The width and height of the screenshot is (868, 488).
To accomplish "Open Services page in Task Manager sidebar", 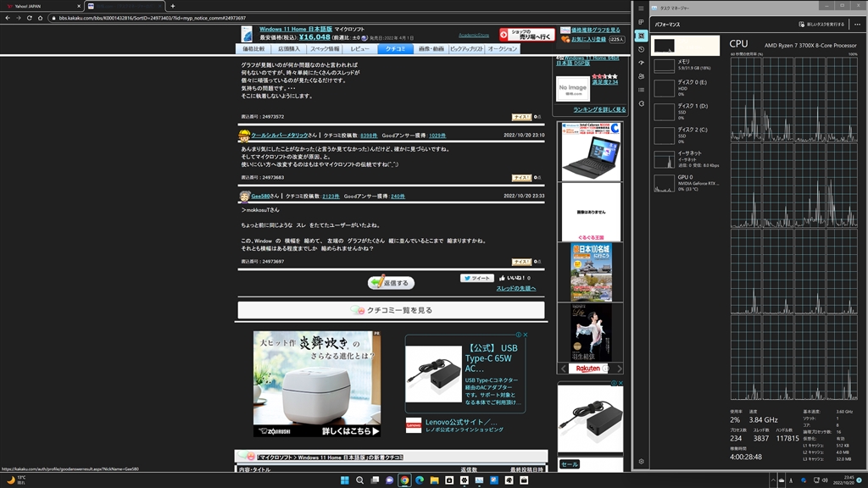I will 641,103.
